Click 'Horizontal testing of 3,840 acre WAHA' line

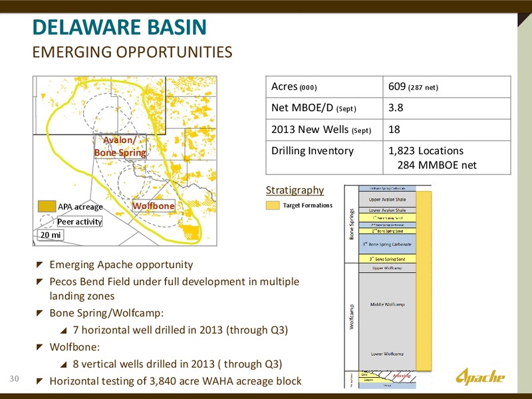tap(176, 381)
